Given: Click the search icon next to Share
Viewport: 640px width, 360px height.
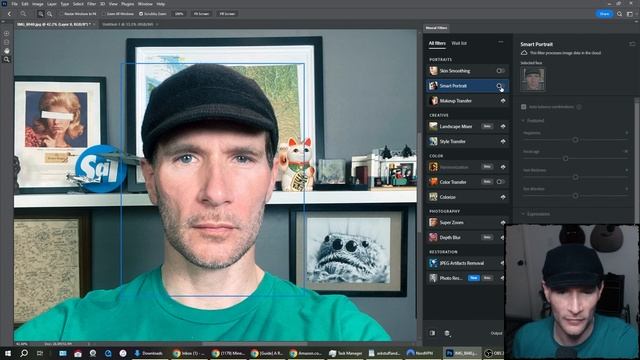Looking at the screenshot, I should 620,14.
